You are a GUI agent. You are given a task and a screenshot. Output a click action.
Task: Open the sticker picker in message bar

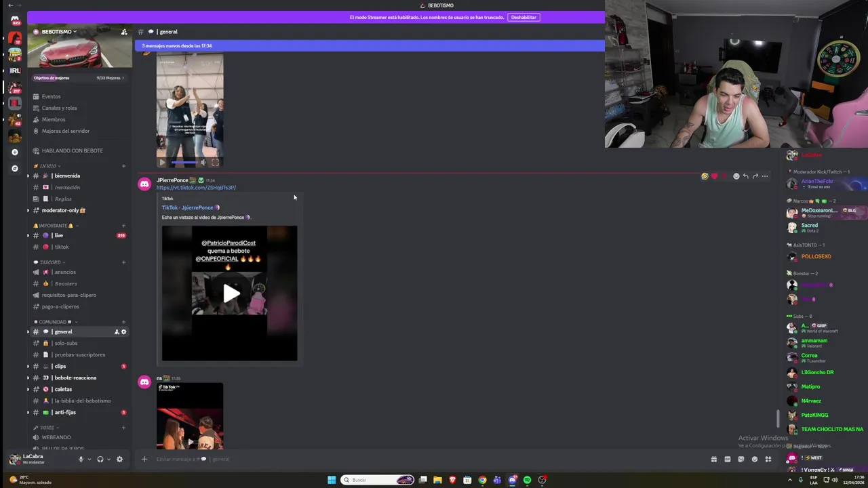(x=741, y=459)
